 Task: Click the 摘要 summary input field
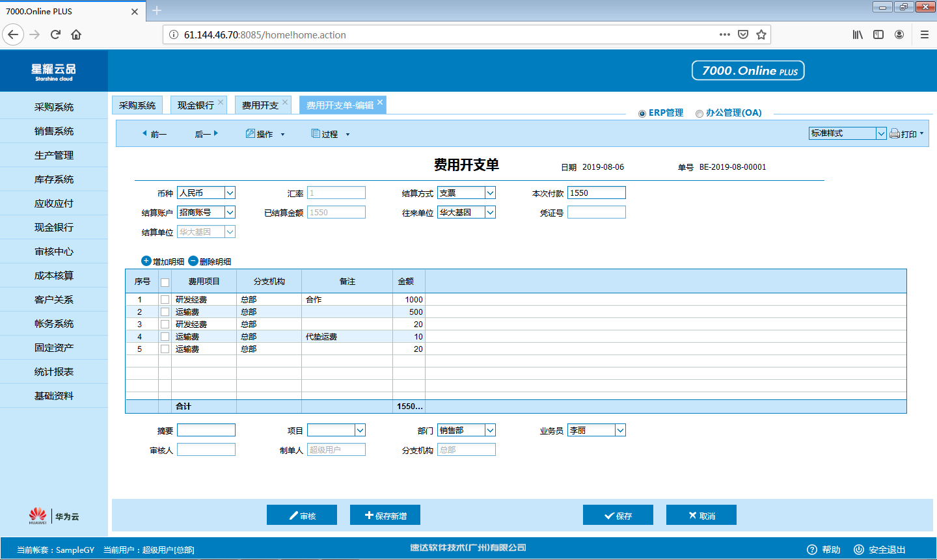206,431
